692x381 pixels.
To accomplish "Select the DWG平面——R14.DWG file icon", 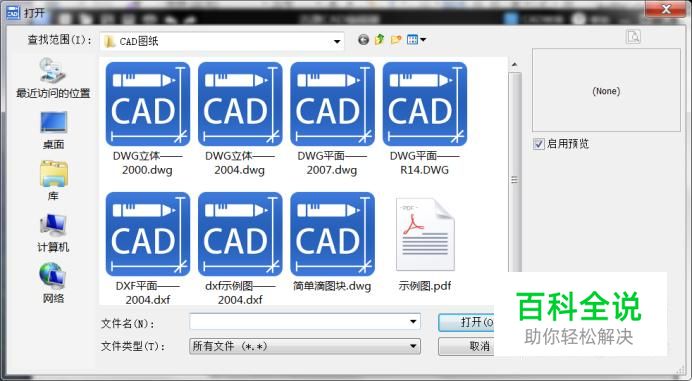I will [x=425, y=104].
